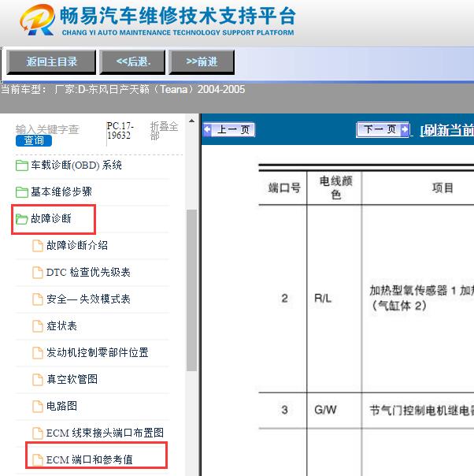Screen dimensions: 474x476
Task: Open 症状表 document
Action: click(61, 325)
